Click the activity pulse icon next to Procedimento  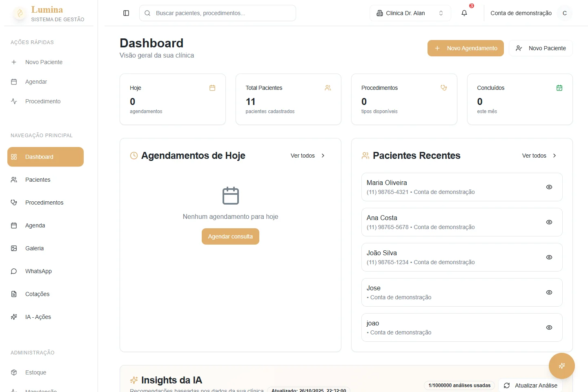click(x=14, y=101)
